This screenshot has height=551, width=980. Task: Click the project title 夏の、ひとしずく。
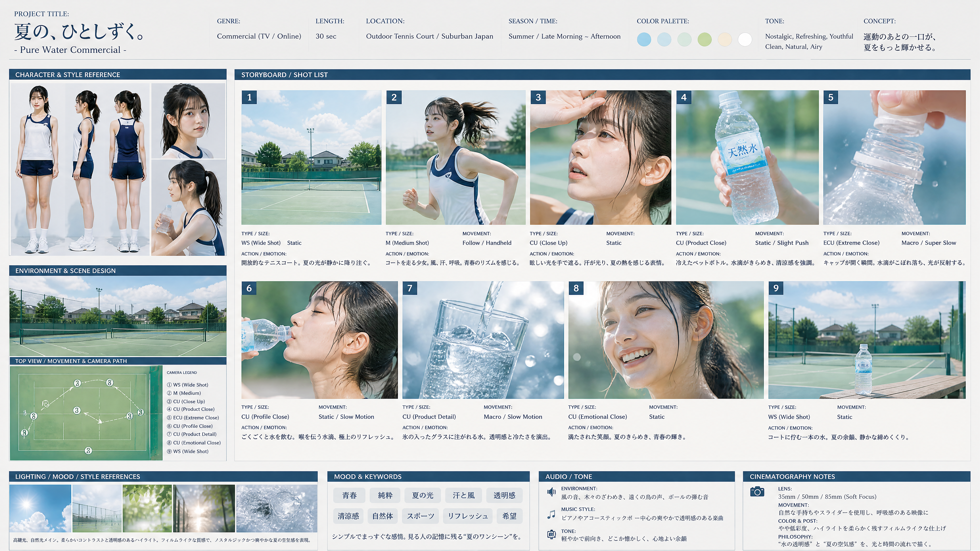pos(79,32)
